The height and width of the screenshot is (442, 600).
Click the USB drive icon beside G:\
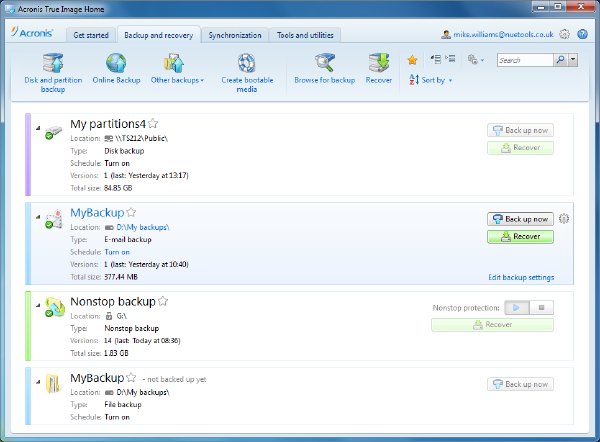point(109,316)
